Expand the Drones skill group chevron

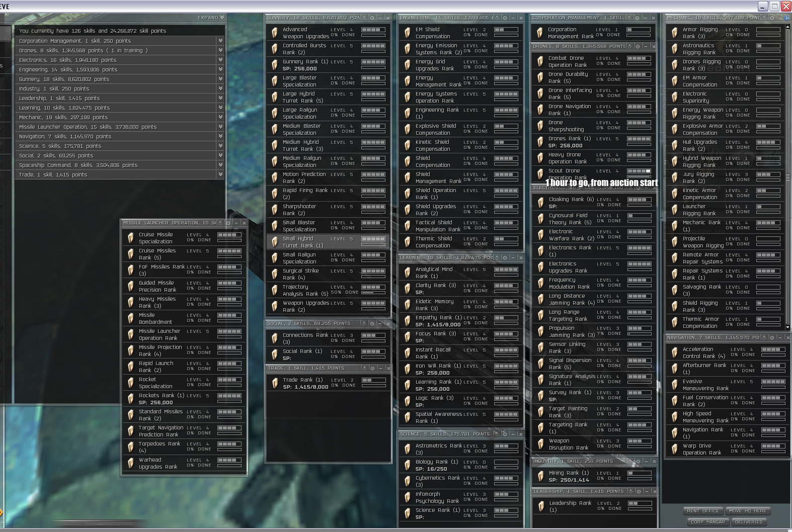pos(220,50)
